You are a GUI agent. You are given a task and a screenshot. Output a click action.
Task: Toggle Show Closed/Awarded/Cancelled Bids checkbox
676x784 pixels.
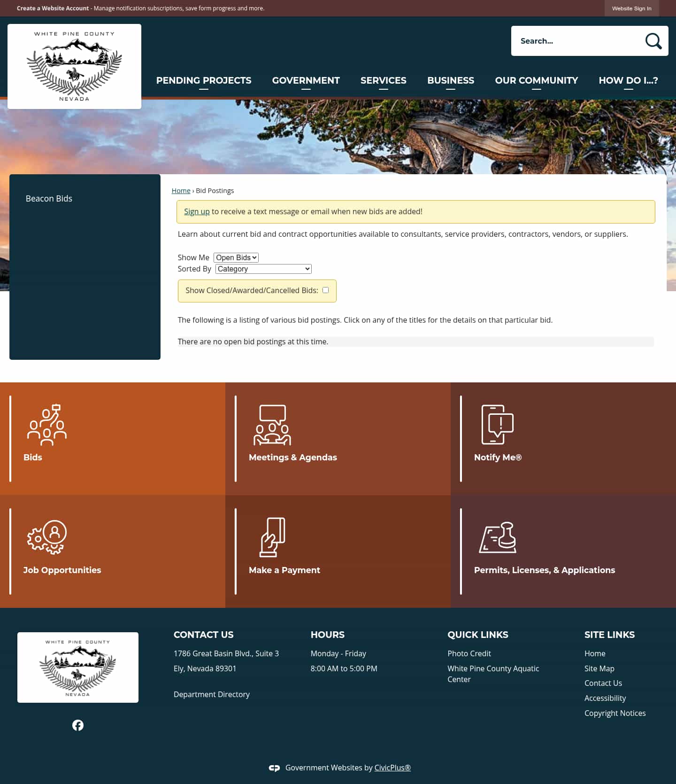point(325,290)
